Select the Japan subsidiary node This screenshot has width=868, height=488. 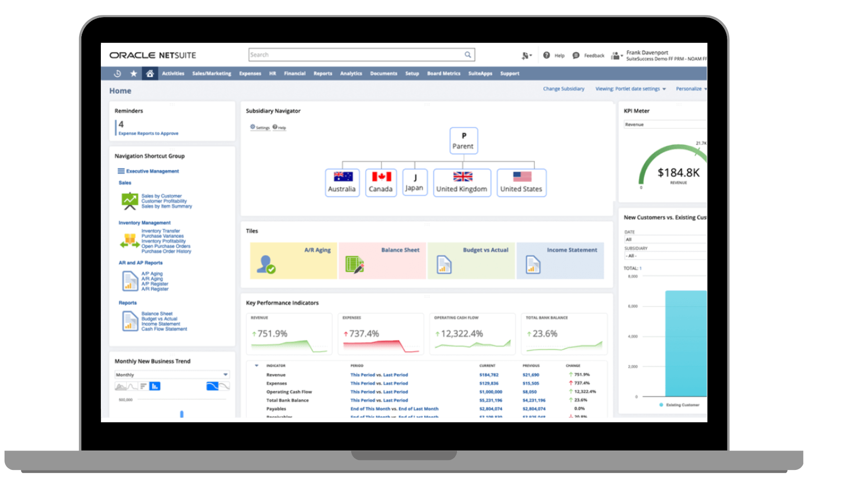tap(415, 183)
